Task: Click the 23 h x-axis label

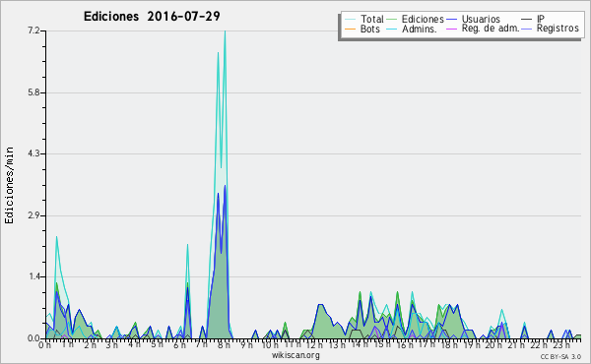Action: pyautogui.click(x=561, y=345)
